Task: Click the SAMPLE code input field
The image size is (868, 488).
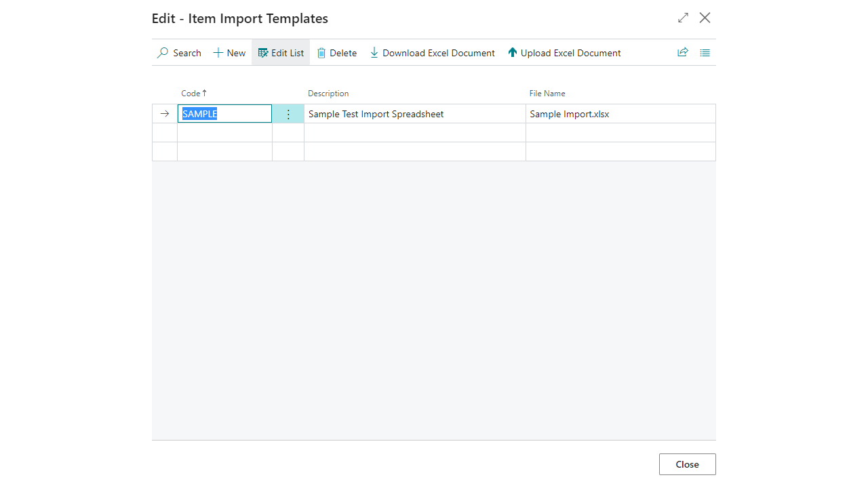Action: pos(224,114)
